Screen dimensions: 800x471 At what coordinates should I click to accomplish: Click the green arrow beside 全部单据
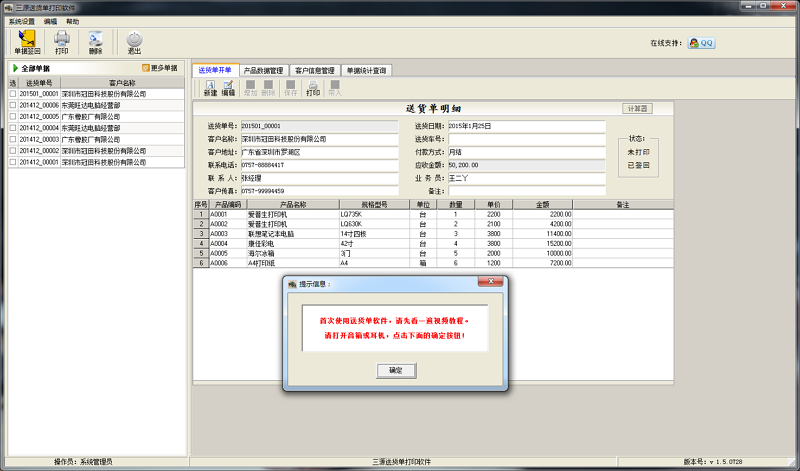[x=15, y=68]
